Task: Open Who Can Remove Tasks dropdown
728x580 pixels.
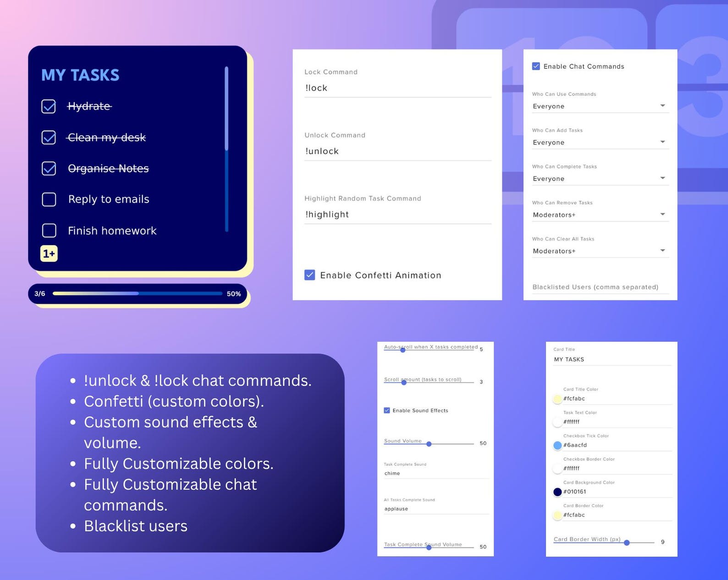Action: 600,215
